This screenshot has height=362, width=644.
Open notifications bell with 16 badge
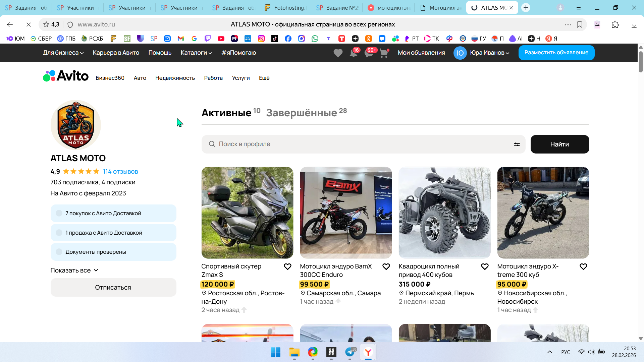tap(353, 53)
